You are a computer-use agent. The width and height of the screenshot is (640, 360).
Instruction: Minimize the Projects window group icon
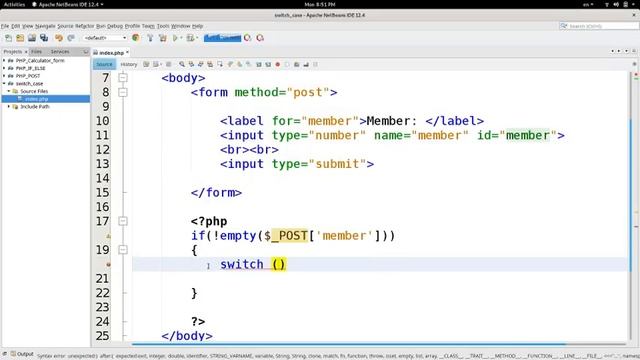(x=85, y=52)
